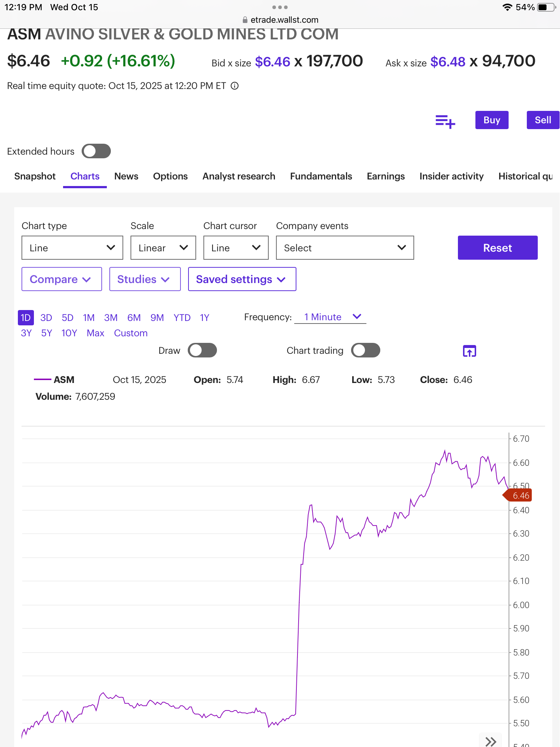Select the 10Y time range
Image resolution: width=560 pixels, height=747 pixels.
[69, 333]
